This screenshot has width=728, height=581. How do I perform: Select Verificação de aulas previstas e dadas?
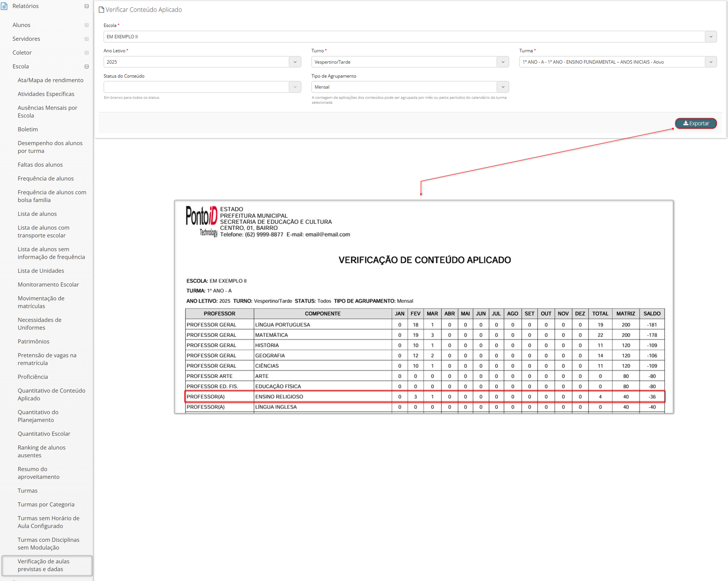[47, 565]
